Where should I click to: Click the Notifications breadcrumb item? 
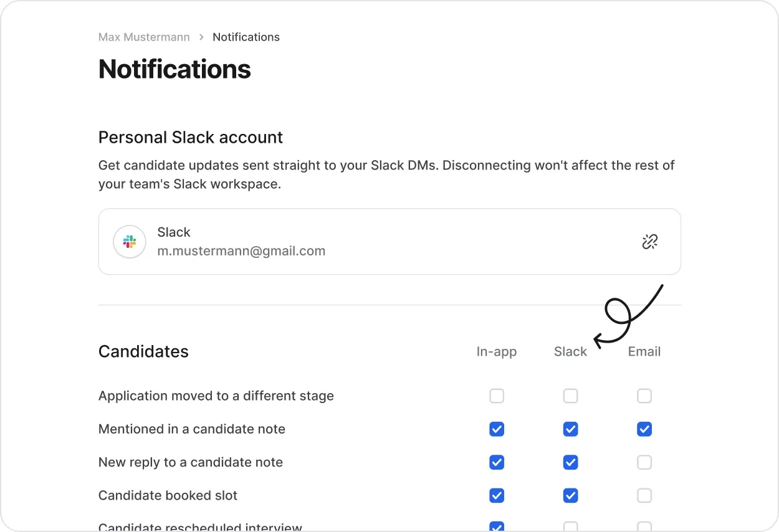pyautogui.click(x=246, y=37)
